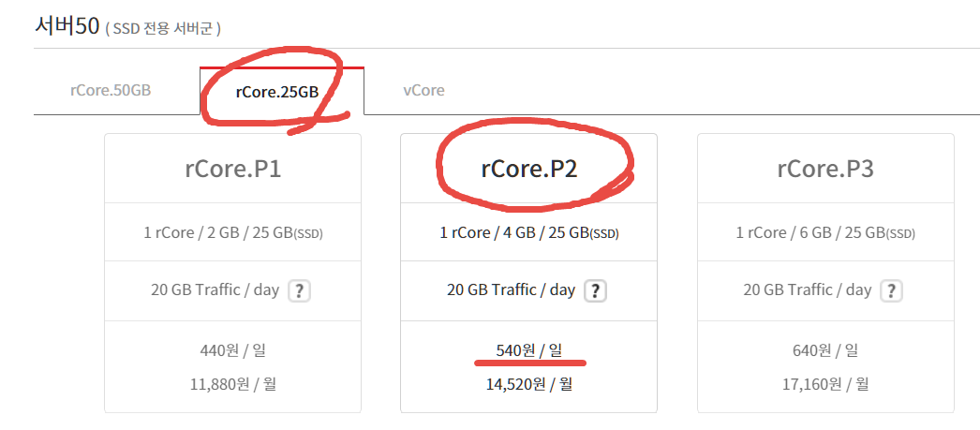Select the 11,880원 / 월 monthly price

tap(232, 382)
